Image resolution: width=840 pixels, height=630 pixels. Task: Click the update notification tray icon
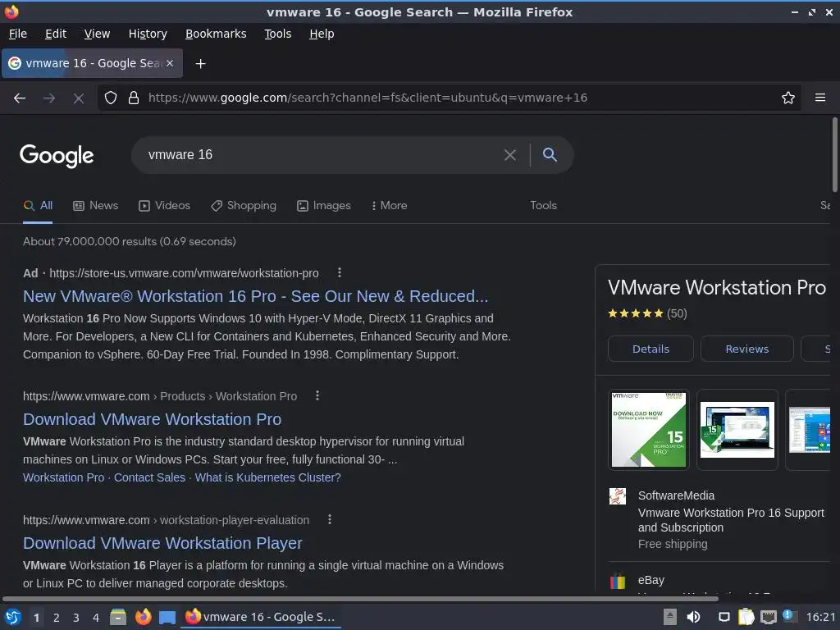(789, 616)
